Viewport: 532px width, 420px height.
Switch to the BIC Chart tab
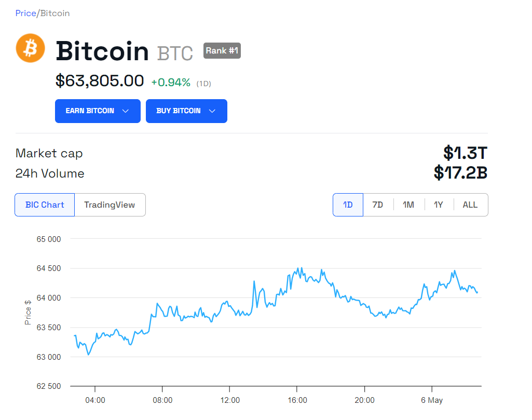click(x=45, y=205)
